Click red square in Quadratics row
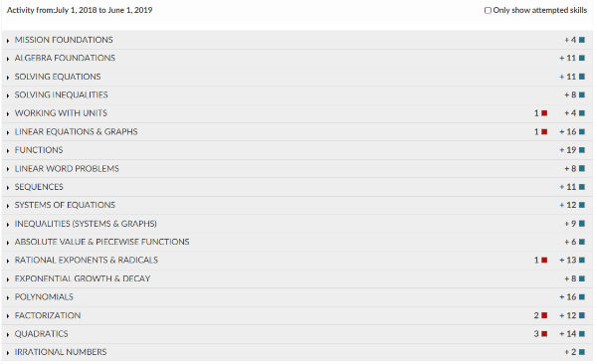This screenshot has width=597, height=364. (x=544, y=334)
